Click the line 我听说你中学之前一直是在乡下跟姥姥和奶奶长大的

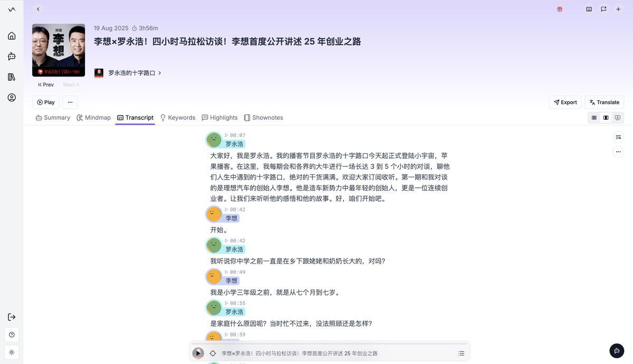tap(288, 261)
